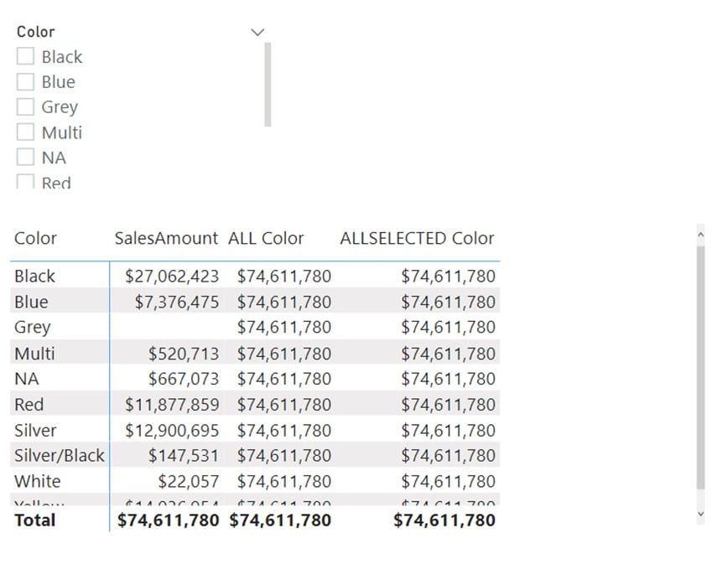Toggle the Red color checkbox
The width and height of the screenshot is (728, 564).
click(x=25, y=181)
